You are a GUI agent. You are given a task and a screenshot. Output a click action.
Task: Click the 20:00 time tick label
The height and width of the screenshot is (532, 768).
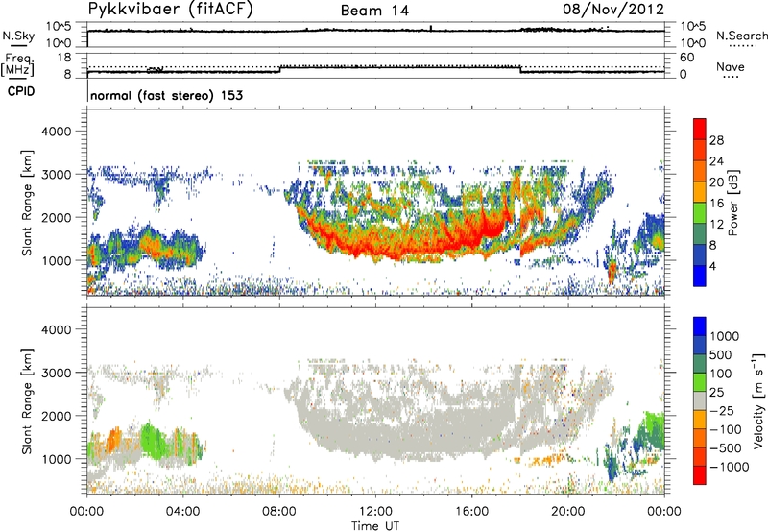pyautogui.click(x=568, y=512)
